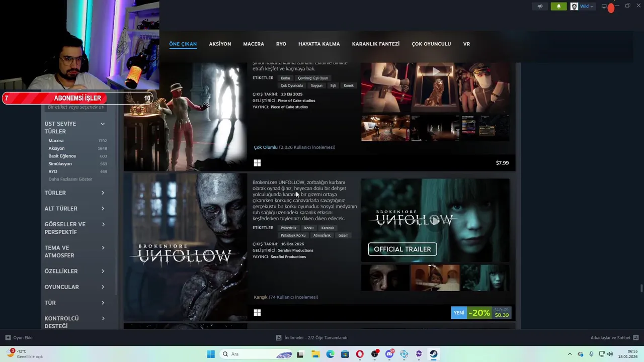Filter by RYO genre in sidebar
This screenshot has height=362, width=644.
tap(53, 171)
